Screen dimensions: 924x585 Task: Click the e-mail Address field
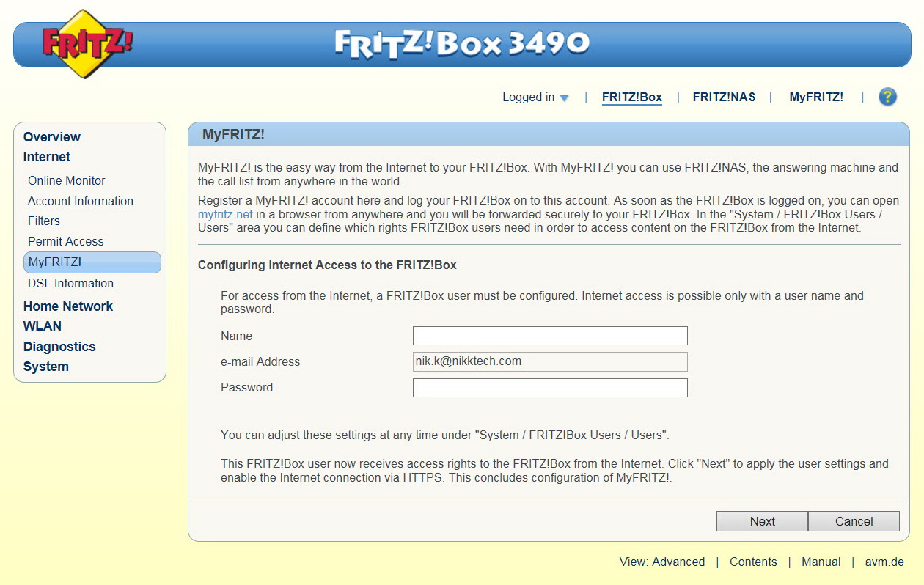click(550, 361)
